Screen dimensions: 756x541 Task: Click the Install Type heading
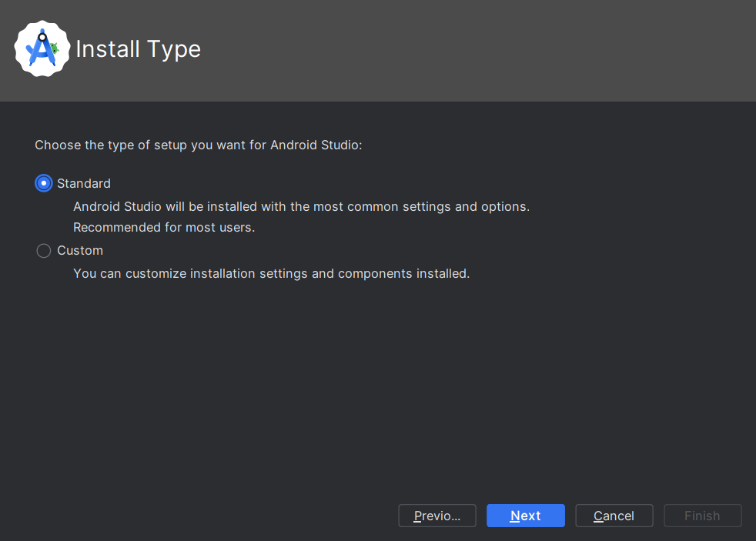(x=138, y=49)
